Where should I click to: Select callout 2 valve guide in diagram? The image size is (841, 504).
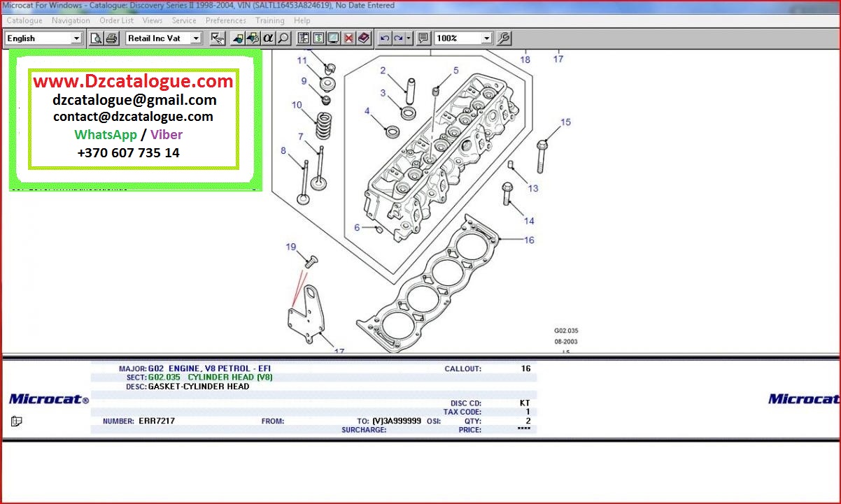tap(383, 70)
